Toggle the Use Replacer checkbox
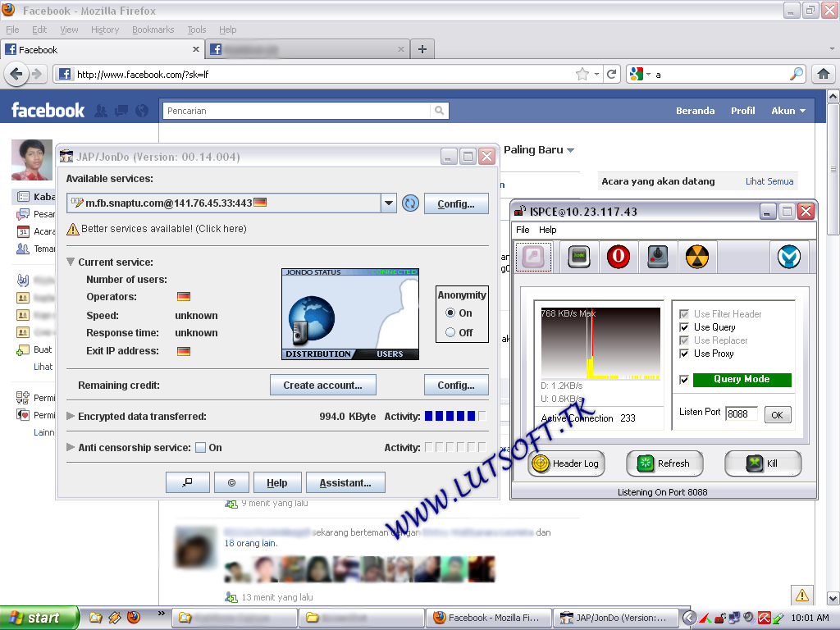Viewport: 840px width, 630px height. [x=684, y=340]
